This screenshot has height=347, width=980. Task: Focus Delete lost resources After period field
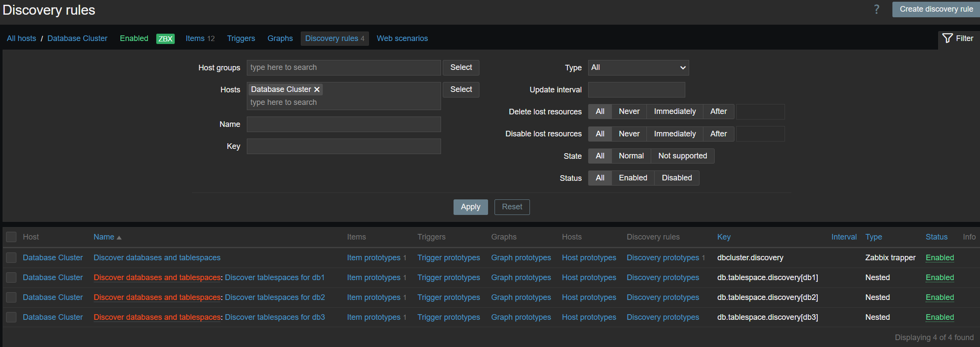click(x=760, y=112)
